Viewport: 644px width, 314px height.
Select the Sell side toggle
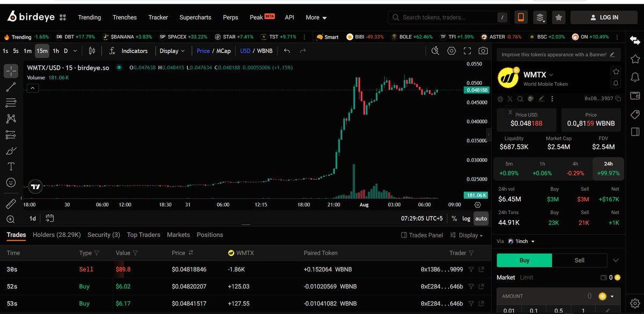(x=579, y=260)
